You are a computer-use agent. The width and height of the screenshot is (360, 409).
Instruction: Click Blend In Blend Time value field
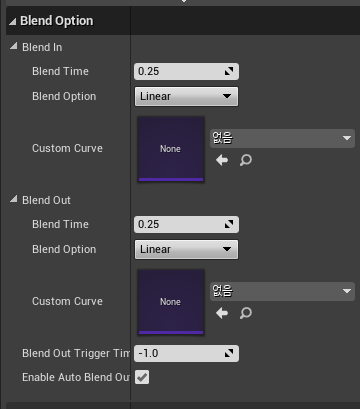[x=186, y=71]
